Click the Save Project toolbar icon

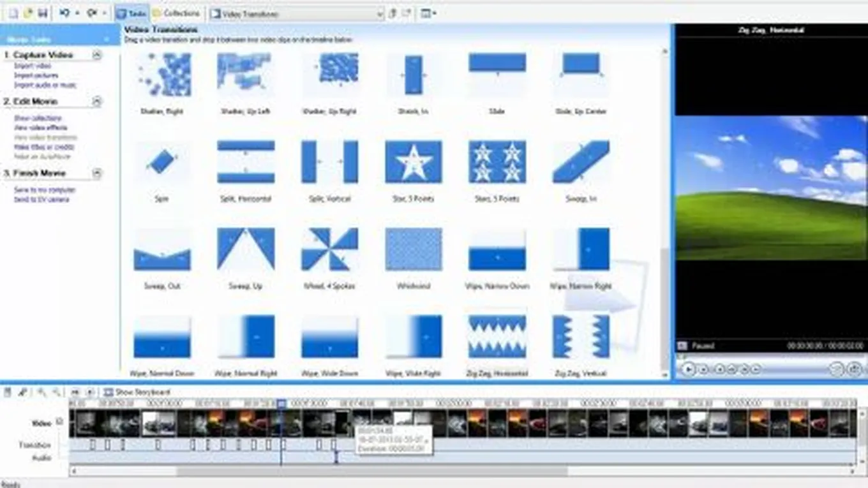point(43,13)
